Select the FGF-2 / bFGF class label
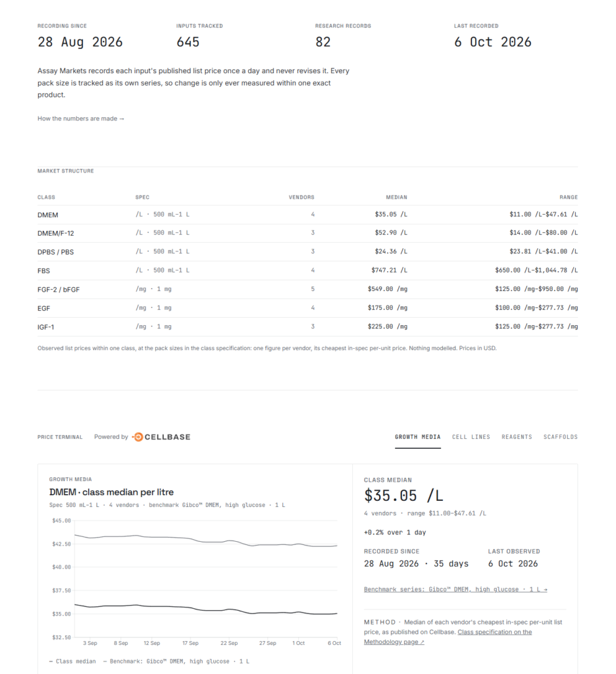The width and height of the screenshot is (616, 674). click(x=59, y=290)
